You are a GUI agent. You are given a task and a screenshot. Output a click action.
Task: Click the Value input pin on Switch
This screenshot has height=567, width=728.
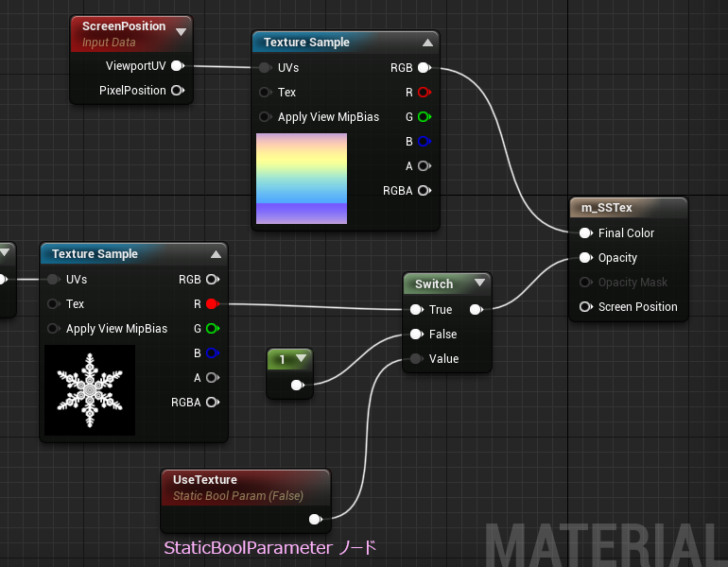pyautogui.click(x=416, y=359)
